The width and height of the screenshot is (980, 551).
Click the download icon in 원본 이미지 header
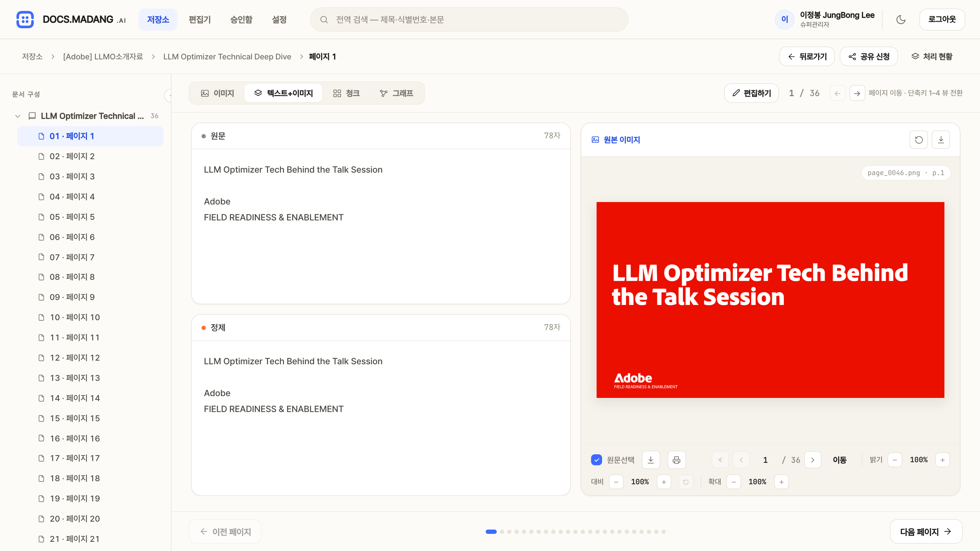coord(941,140)
